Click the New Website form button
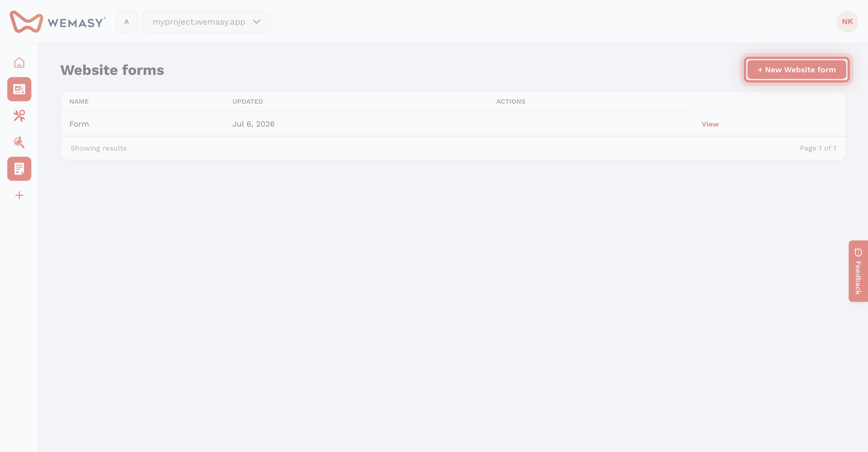868x452 pixels. [x=797, y=70]
